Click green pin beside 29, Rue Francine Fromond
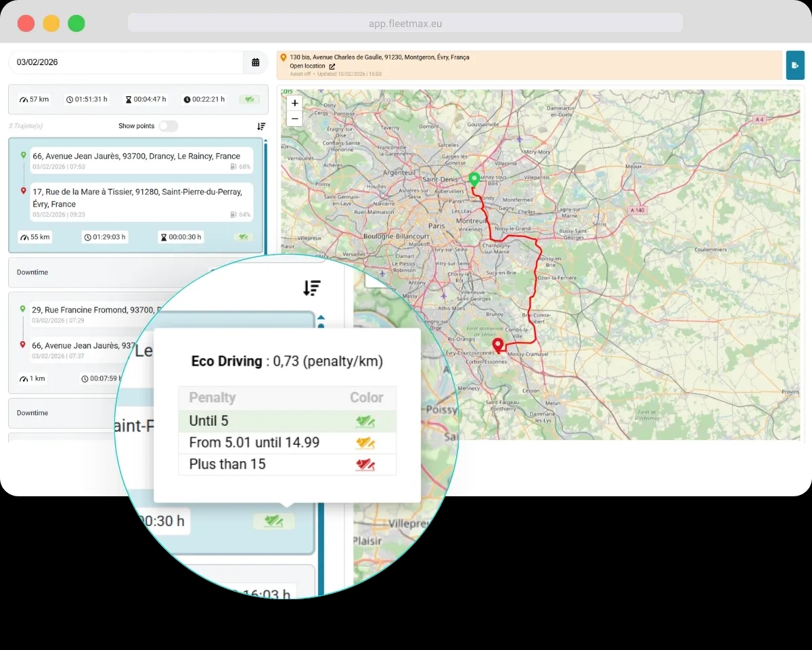 click(x=23, y=309)
